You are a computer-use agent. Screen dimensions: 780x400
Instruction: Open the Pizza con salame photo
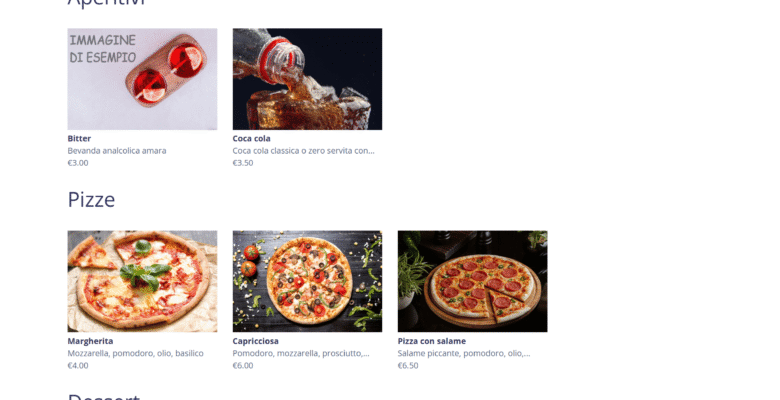[473, 281]
